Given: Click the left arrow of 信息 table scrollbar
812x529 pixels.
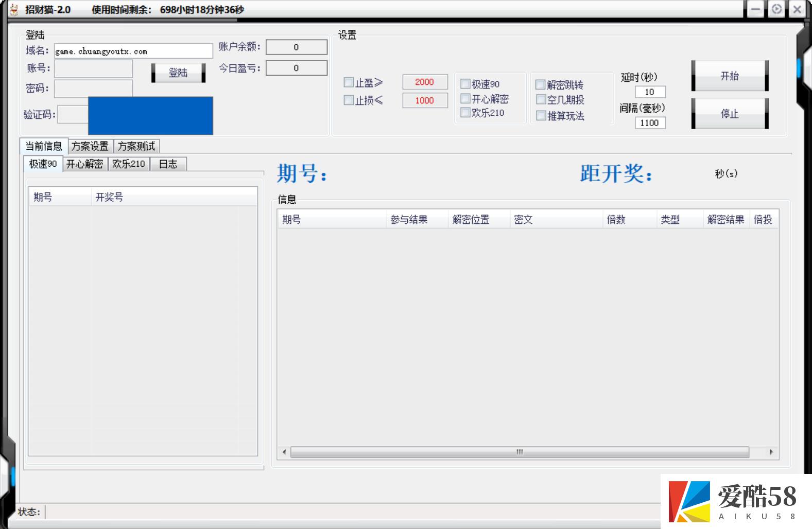Looking at the screenshot, I should click(284, 452).
